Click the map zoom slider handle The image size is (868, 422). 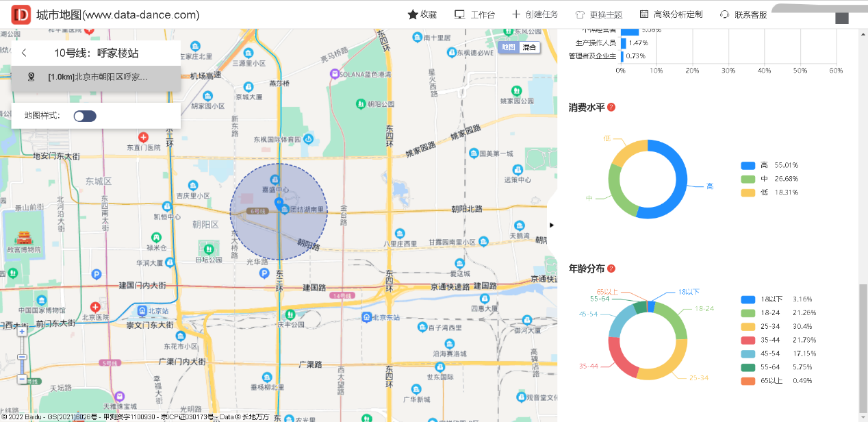(22, 357)
